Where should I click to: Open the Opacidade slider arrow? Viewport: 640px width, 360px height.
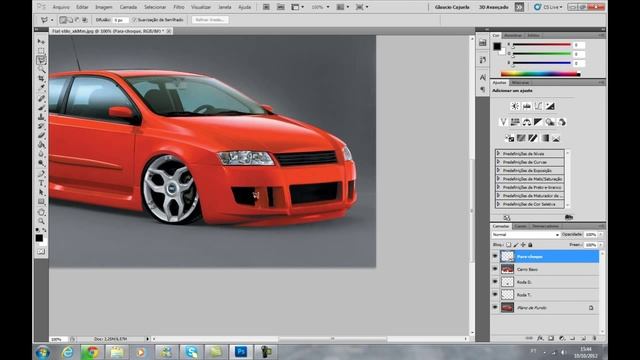point(601,235)
